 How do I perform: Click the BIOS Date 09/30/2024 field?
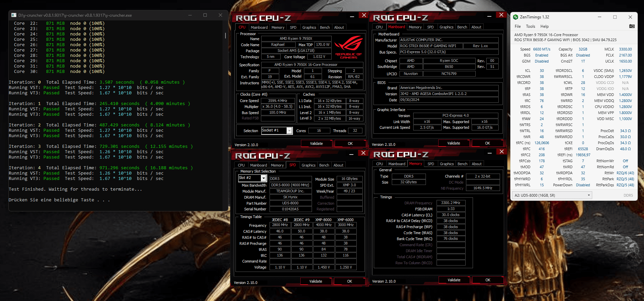[449, 100]
